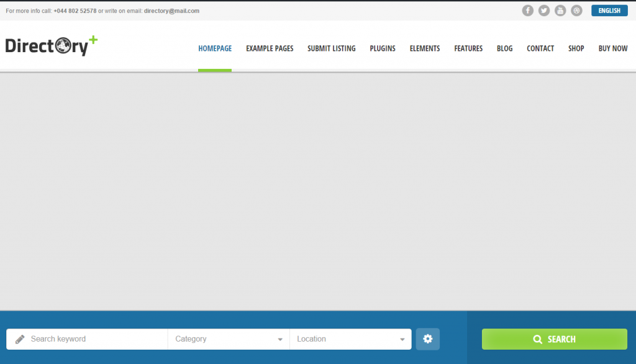The width and height of the screenshot is (636, 364).
Task: Open BUY NOW menu item
Action: click(x=613, y=48)
